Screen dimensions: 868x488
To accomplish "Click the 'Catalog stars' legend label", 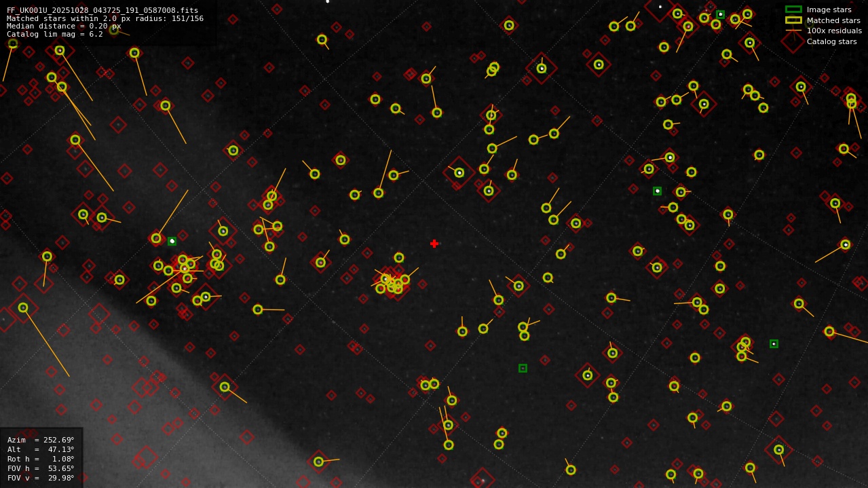I will point(832,42).
